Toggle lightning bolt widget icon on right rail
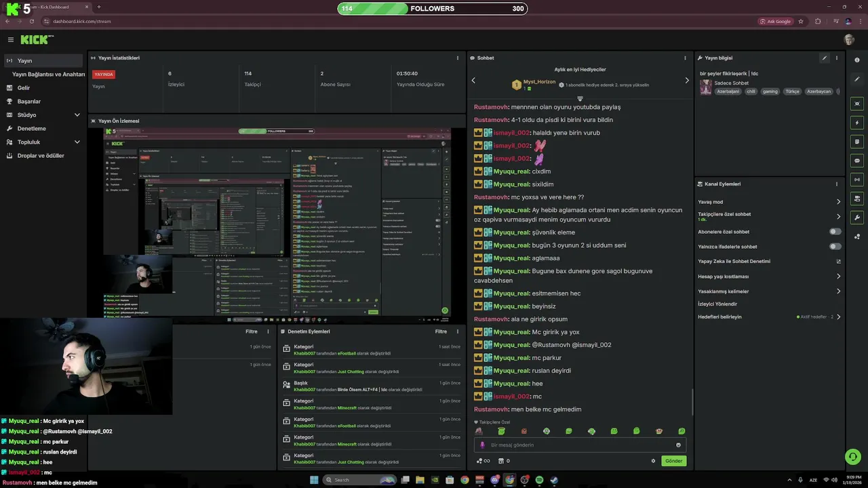 point(857,123)
